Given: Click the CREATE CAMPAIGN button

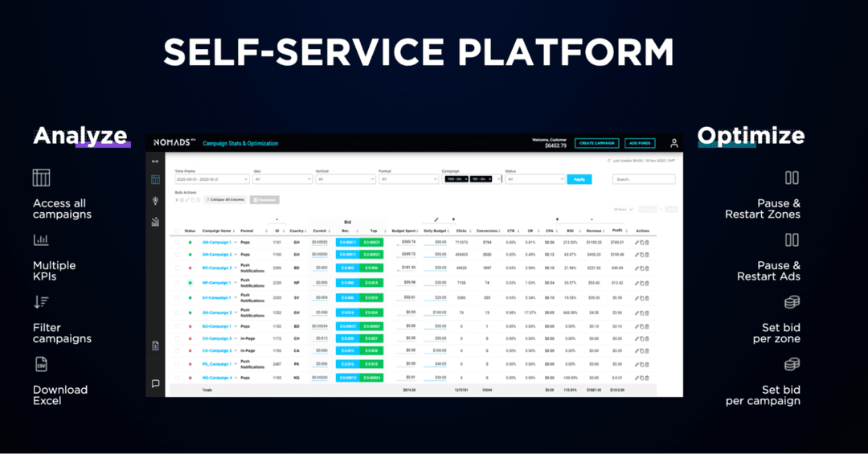Looking at the screenshot, I should pyautogui.click(x=596, y=143).
